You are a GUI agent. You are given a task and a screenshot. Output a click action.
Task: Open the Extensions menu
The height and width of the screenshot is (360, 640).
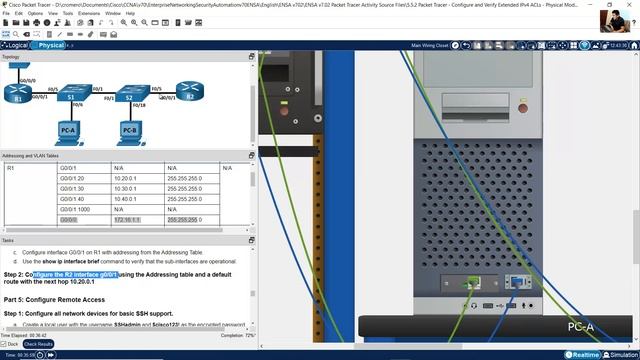pos(89,13)
